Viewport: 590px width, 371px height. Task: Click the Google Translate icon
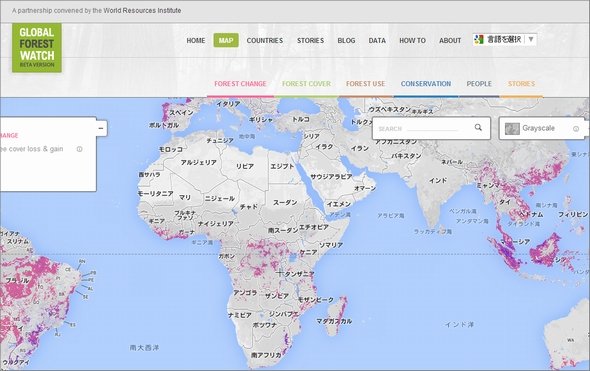[x=479, y=39]
